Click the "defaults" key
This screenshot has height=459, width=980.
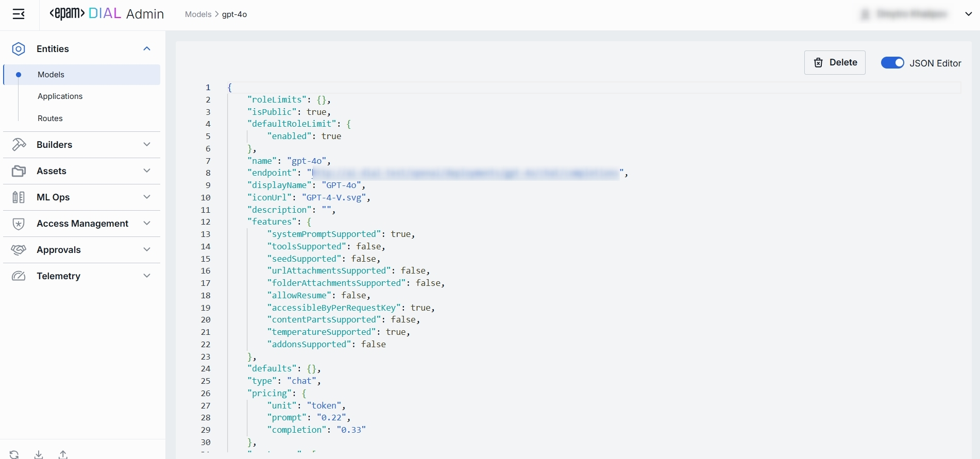tap(272, 369)
